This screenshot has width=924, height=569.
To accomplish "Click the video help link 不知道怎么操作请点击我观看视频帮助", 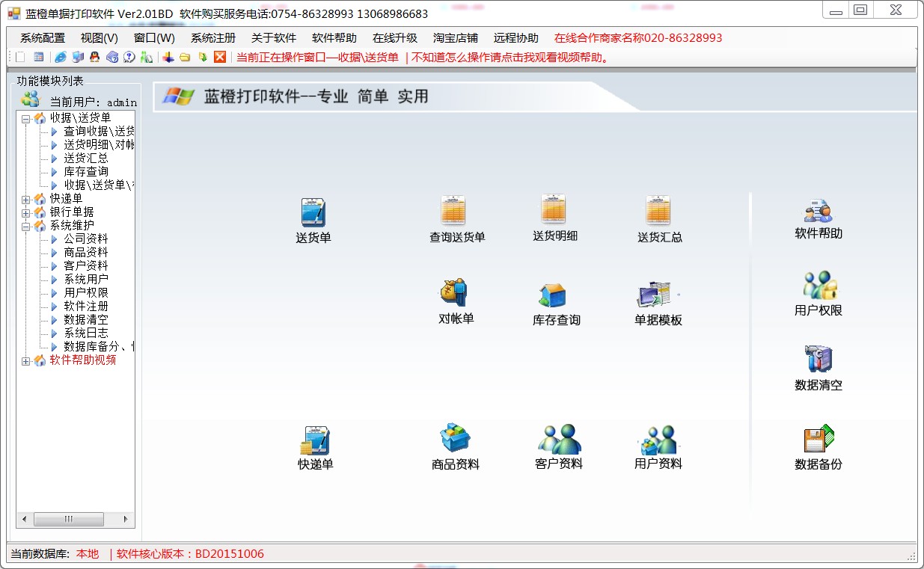I will [x=511, y=57].
